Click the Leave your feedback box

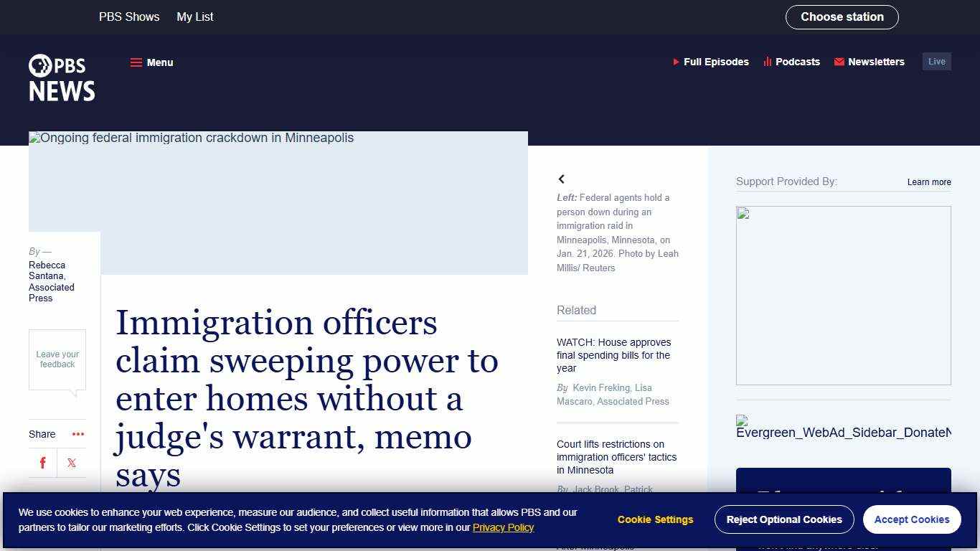pos(57,359)
